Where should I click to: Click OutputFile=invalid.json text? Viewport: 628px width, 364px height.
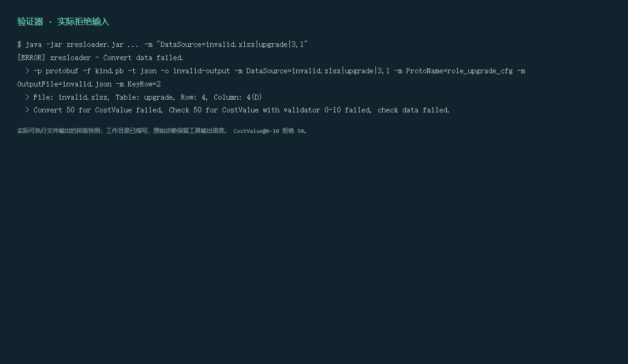click(x=64, y=84)
